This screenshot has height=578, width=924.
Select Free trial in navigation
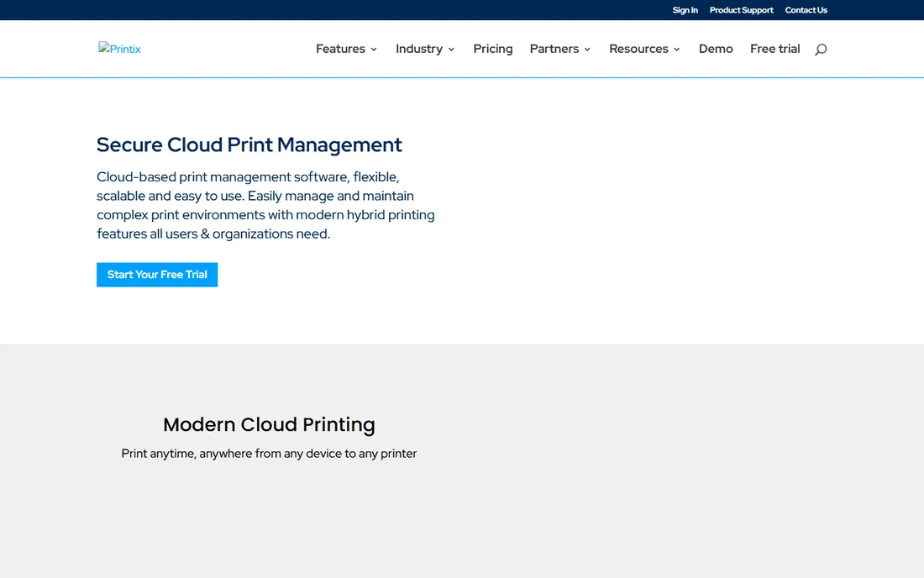point(775,49)
